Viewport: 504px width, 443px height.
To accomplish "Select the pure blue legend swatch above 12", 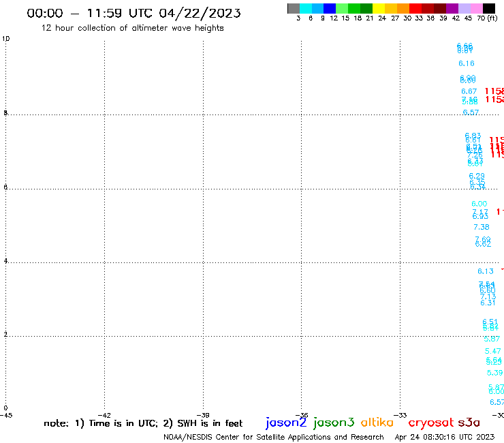I will pyautogui.click(x=330, y=8).
